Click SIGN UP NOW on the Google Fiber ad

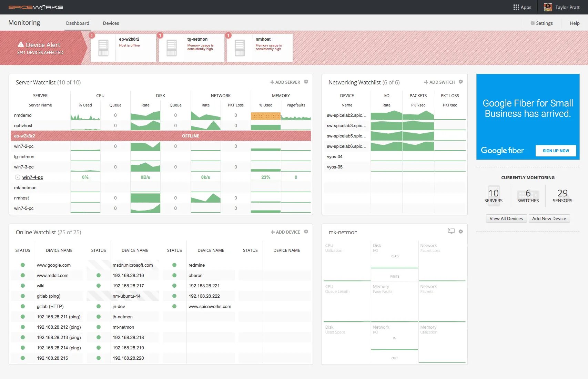[x=556, y=151]
